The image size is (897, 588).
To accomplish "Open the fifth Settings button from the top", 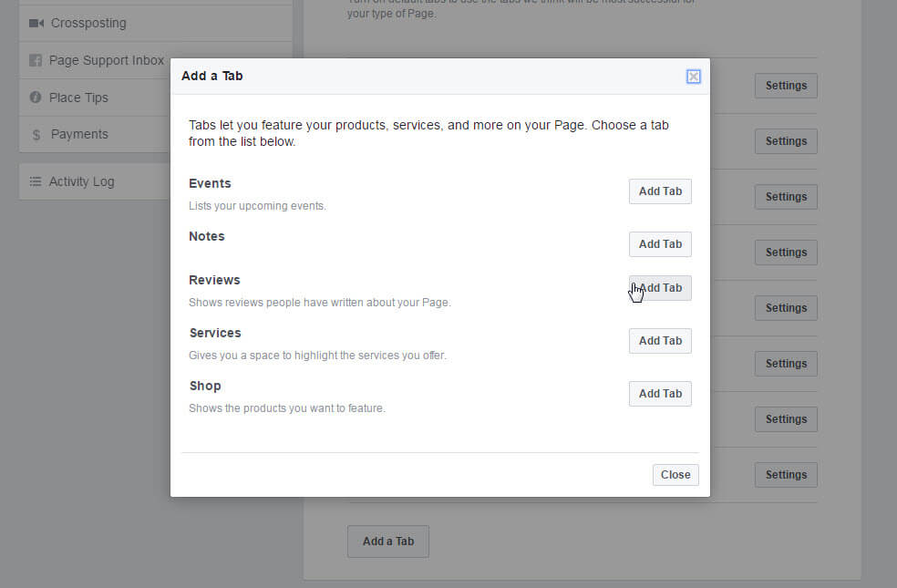I will (x=786, y=308).
